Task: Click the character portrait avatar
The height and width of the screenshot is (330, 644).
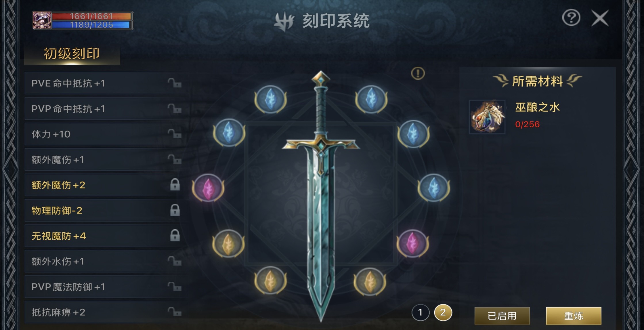Action: point(42,20)
